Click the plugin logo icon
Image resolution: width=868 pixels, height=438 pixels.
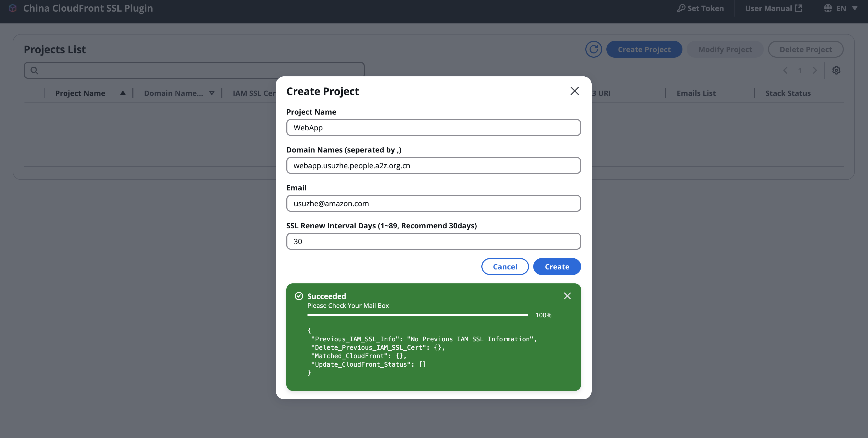(x=12, y=8)
